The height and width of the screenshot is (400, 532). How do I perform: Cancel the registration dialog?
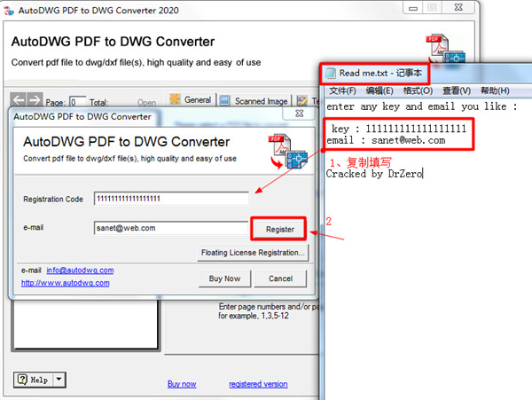[280, 278]
